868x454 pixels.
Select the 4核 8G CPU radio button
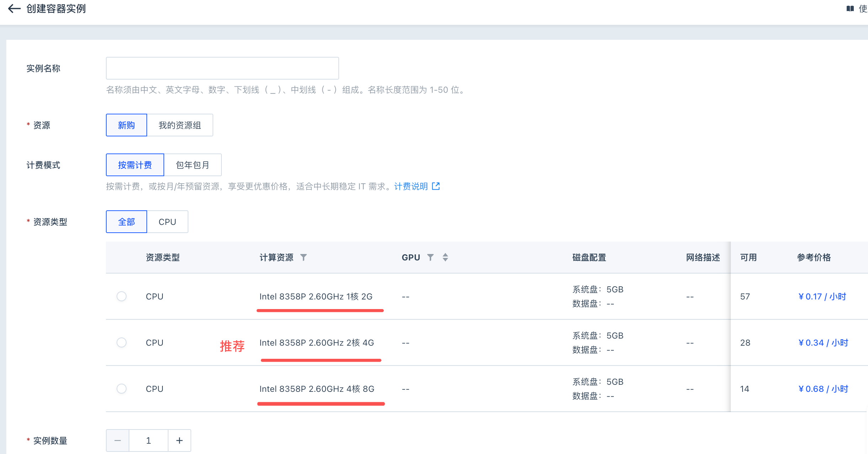tap(122, 389)
